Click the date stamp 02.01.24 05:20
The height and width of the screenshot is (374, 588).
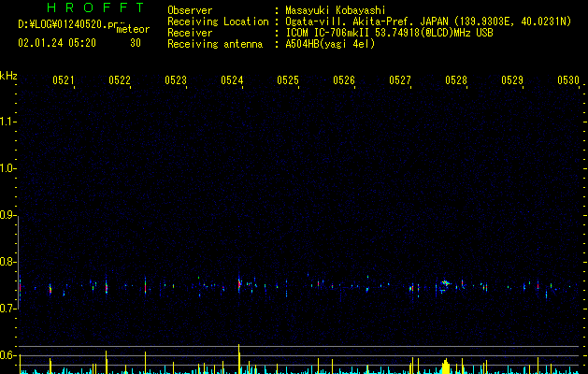(x=57, y=43)
